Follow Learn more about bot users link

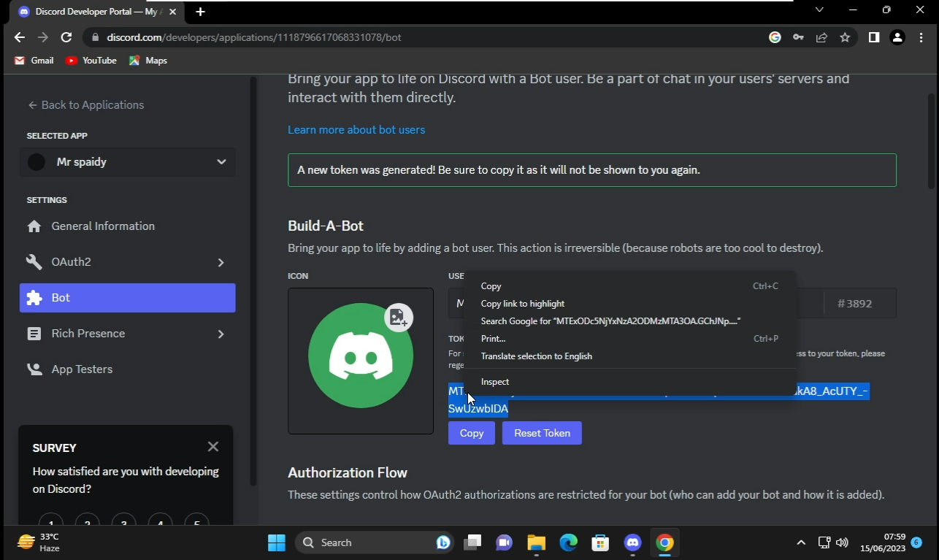coord(356,130)
